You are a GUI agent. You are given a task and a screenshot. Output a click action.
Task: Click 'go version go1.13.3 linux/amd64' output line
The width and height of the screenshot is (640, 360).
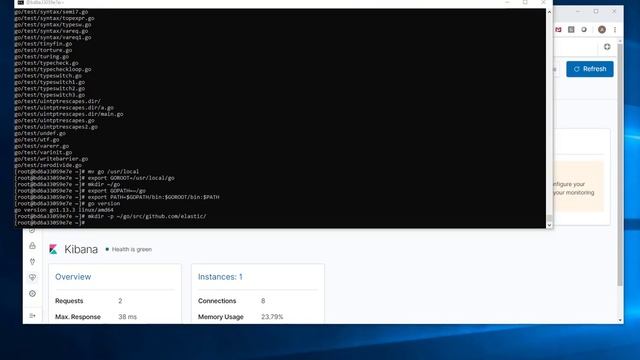(64, 210)
